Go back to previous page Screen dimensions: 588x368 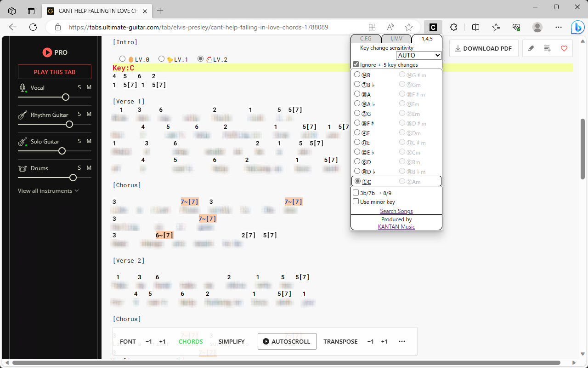[13, 27]
